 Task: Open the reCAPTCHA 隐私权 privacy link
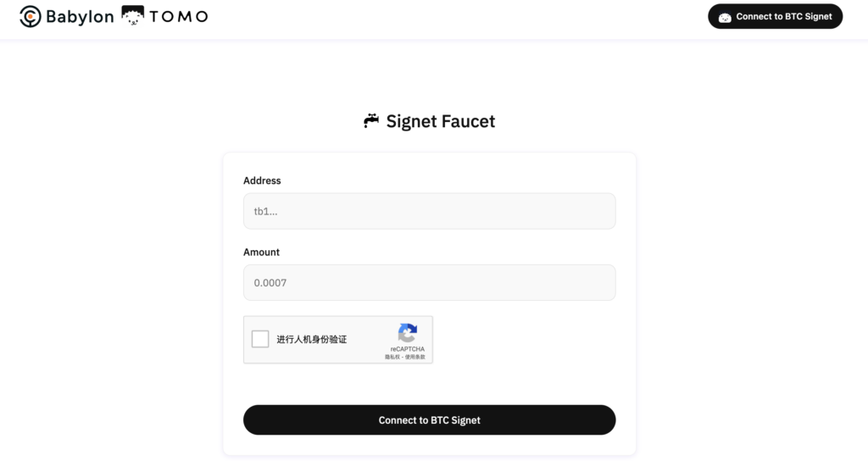392,357
